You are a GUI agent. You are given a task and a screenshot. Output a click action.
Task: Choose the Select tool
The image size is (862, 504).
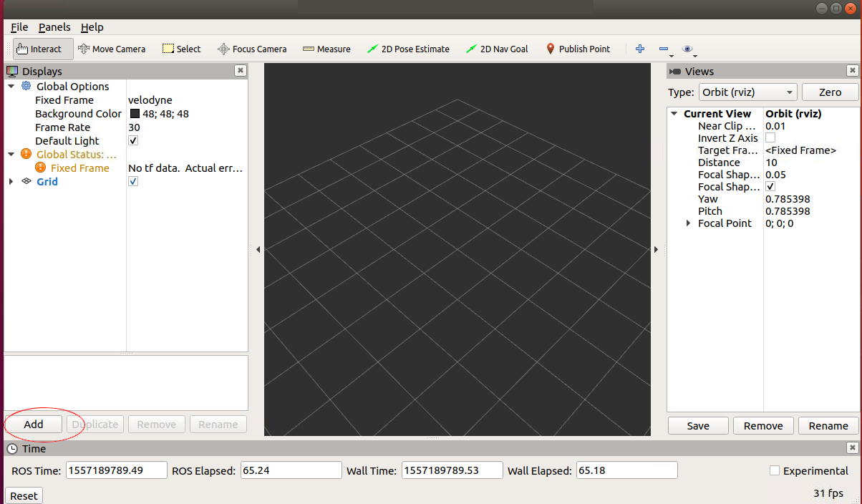click(181, 49)
